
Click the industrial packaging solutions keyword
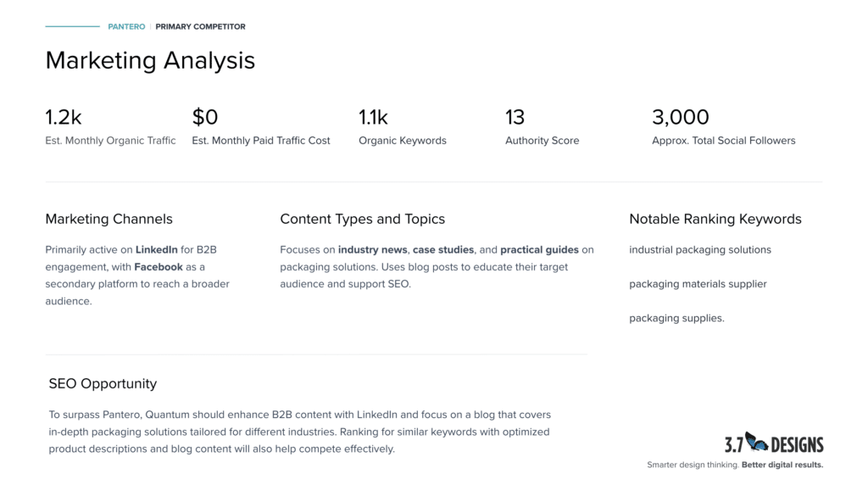(x=700, y=250)
